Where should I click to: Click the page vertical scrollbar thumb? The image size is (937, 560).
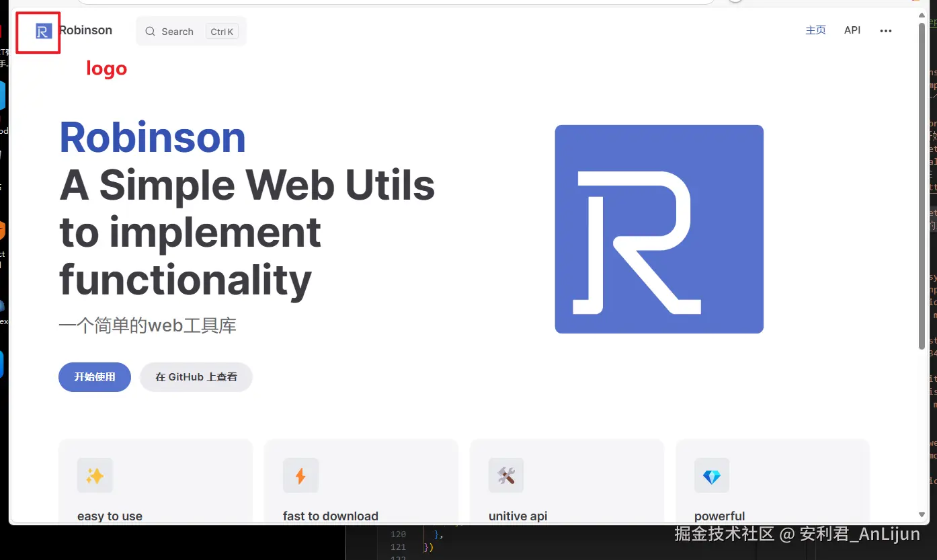point(922,186)
